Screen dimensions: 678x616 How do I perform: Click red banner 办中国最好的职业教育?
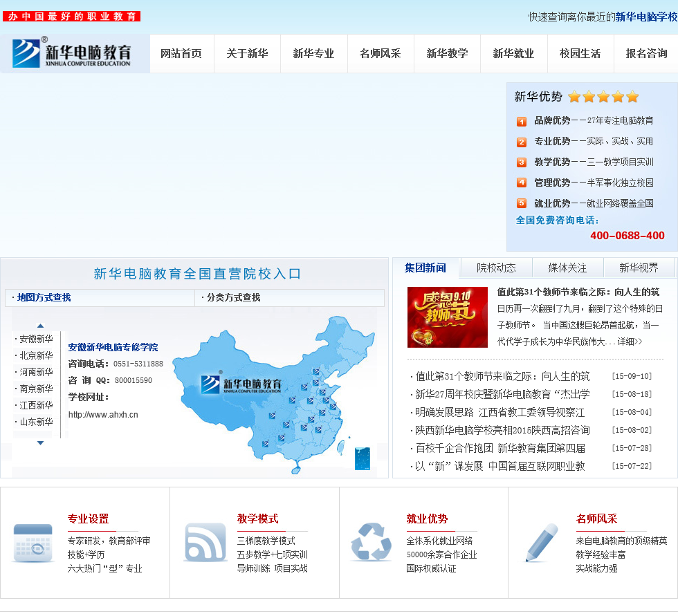tap(72, 17)
